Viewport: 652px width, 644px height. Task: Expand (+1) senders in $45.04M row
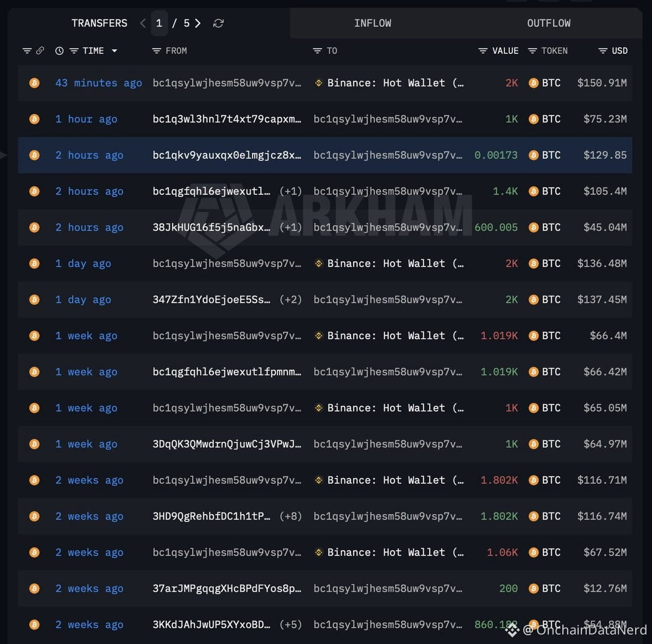[x=291, y=228]
